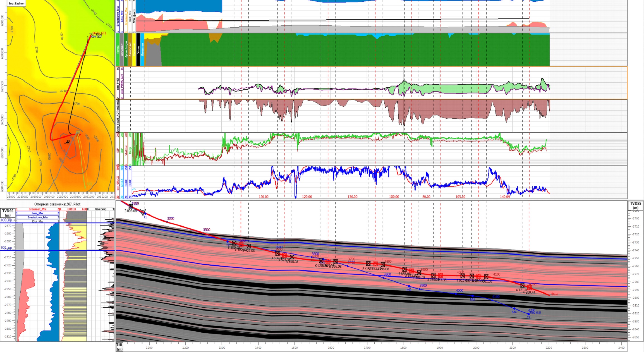Screen dimensions: 644x352
Task: Click the blue T1 target point
Action: [145, 214]
